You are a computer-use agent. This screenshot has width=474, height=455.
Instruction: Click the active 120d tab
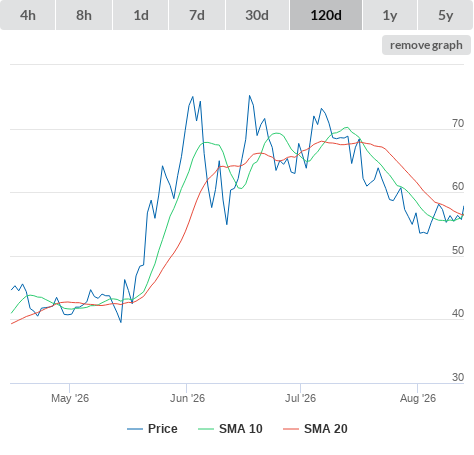[326, 15]
